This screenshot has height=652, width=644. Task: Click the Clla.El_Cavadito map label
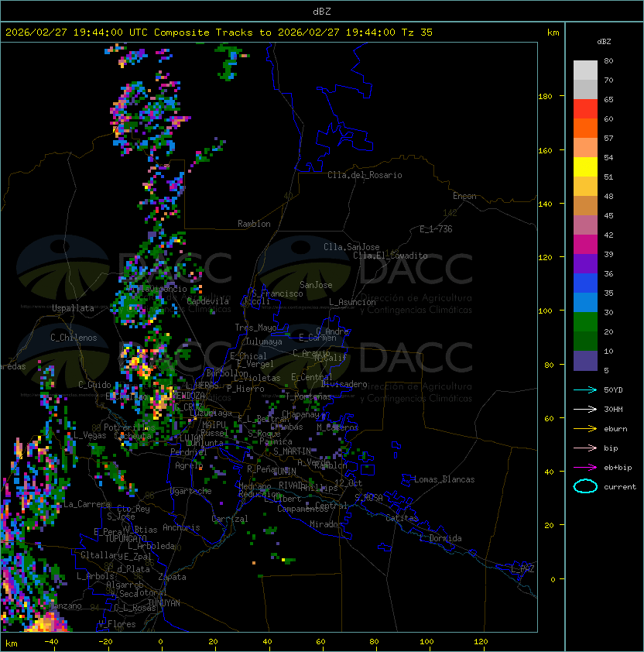point(390,256)
